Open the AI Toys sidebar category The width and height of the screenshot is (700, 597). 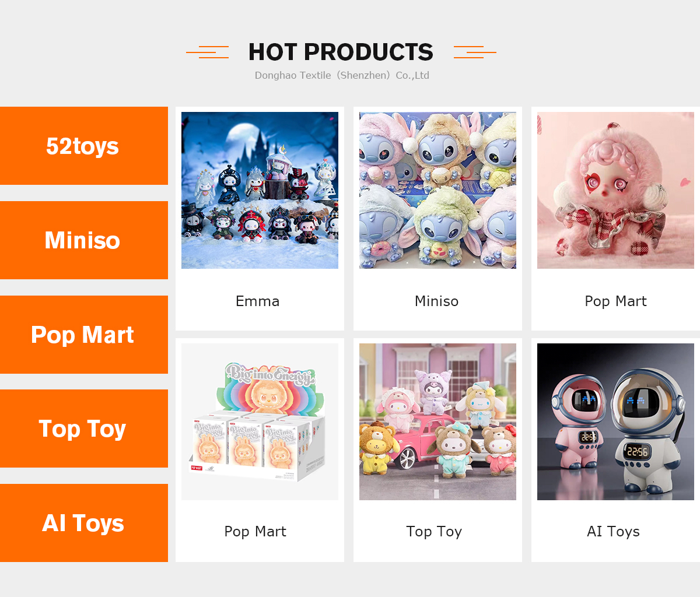[x=84, y=523]
